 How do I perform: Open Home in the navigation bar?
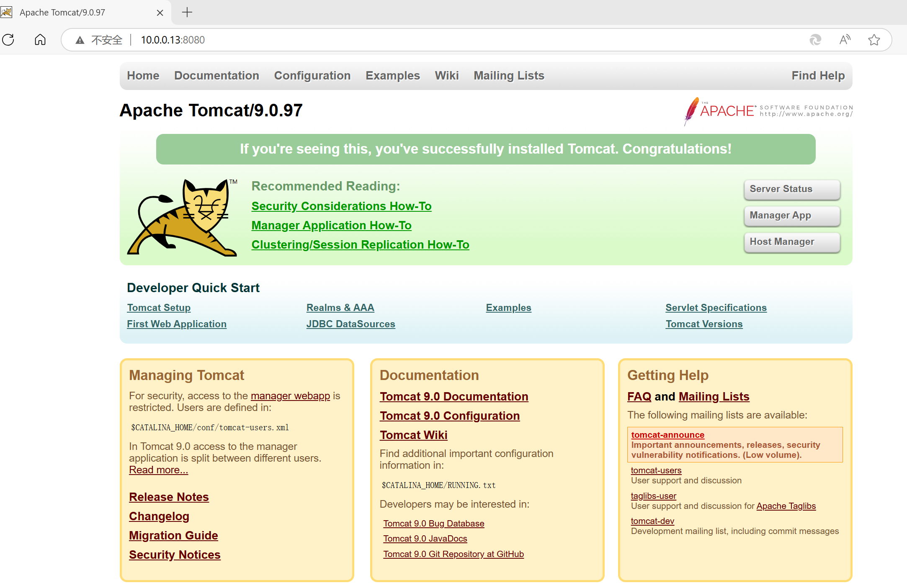(143, 76)
